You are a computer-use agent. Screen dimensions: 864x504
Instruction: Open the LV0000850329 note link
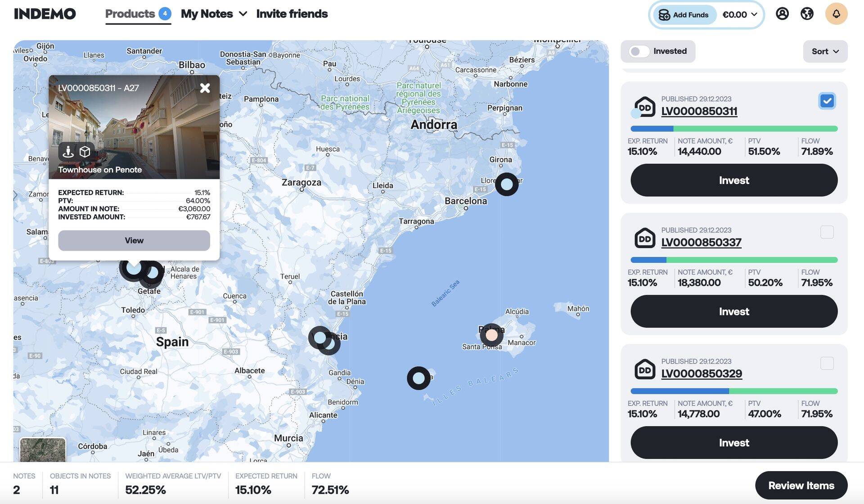(701, 373)
